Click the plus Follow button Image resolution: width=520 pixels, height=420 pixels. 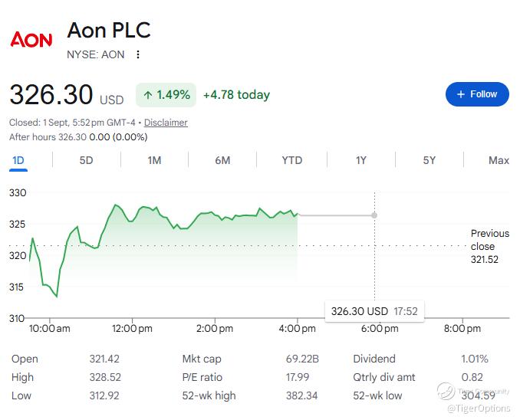(x=477, y=94)
